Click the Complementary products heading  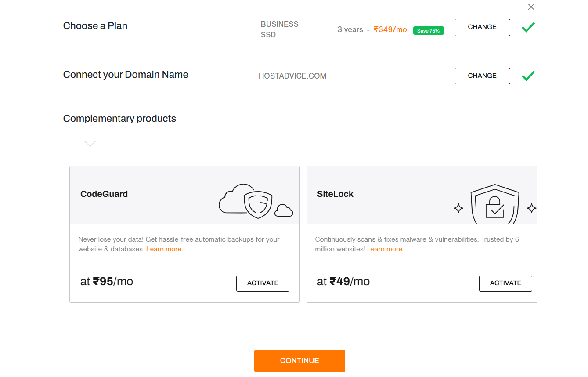(x=119, y=119)
